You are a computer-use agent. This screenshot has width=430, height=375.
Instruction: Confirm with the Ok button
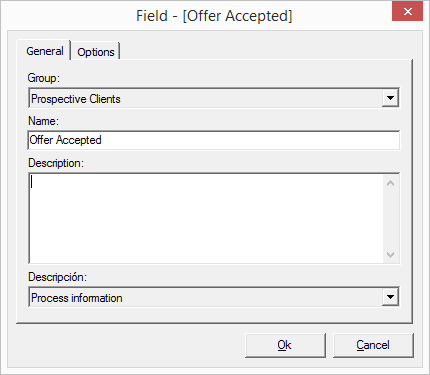(x=285, y=345)
